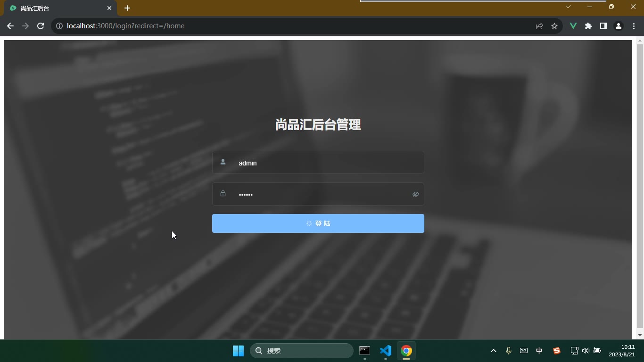644x362 pixels.
Task: Open the terminal from the taskbar
Action: coord(364,351)
